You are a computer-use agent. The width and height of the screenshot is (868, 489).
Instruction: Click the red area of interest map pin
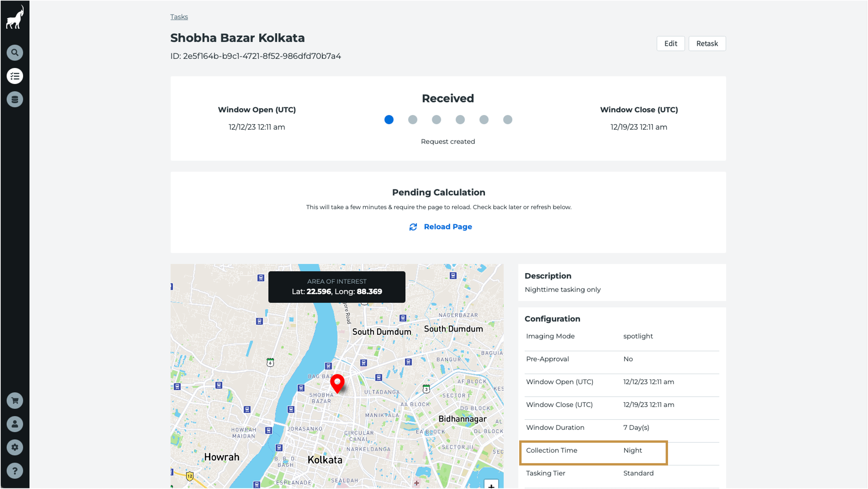(x=337, y=383)
